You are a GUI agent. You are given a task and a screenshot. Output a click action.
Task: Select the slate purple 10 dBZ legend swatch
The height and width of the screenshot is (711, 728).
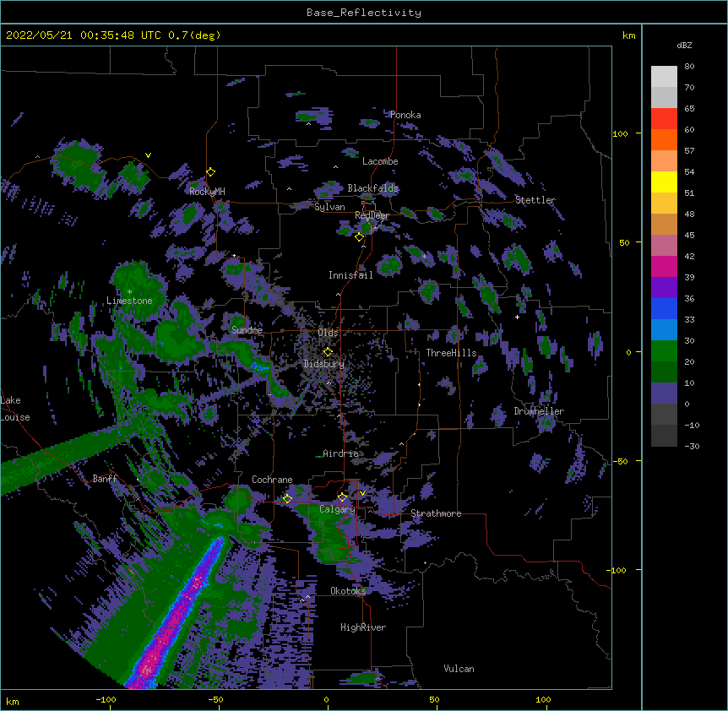tap(664, 393)
